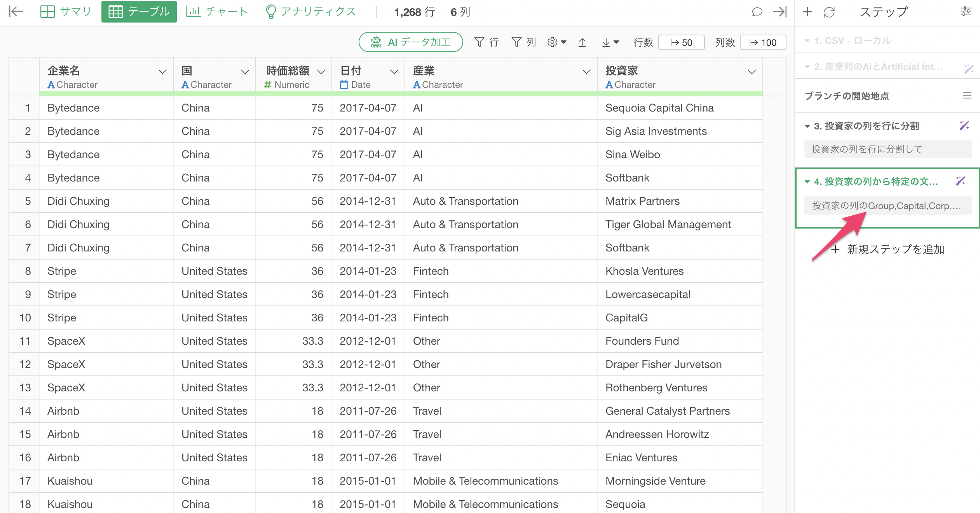The height and width of the screenshot is (513, 980).
Task: Switch to the アナリティクス tab
Action: 311,12
